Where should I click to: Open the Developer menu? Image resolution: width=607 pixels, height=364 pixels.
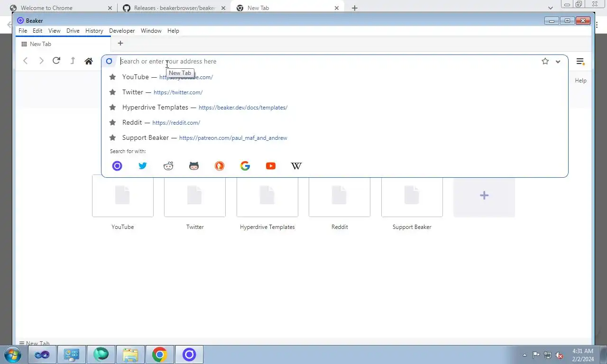click(x=122, y=31)
